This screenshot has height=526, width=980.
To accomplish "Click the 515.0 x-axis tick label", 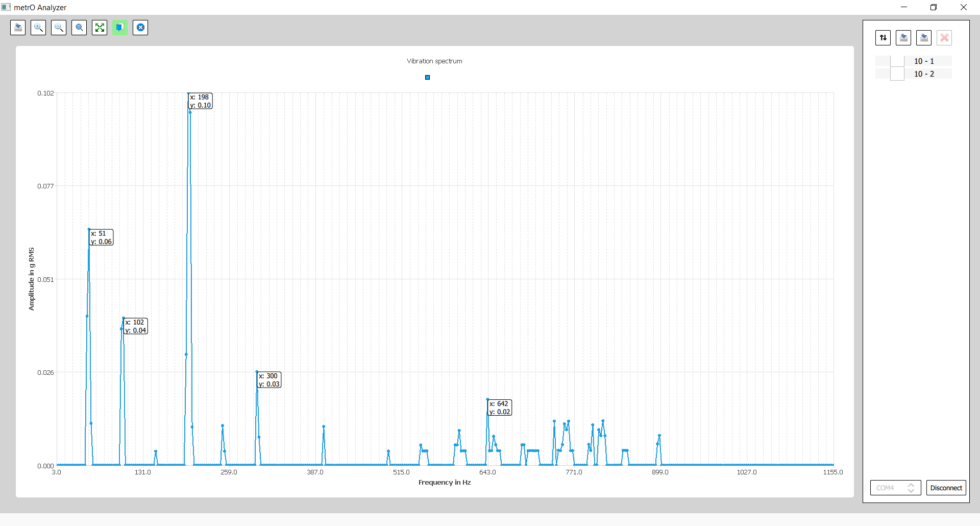I will (401, 472).
